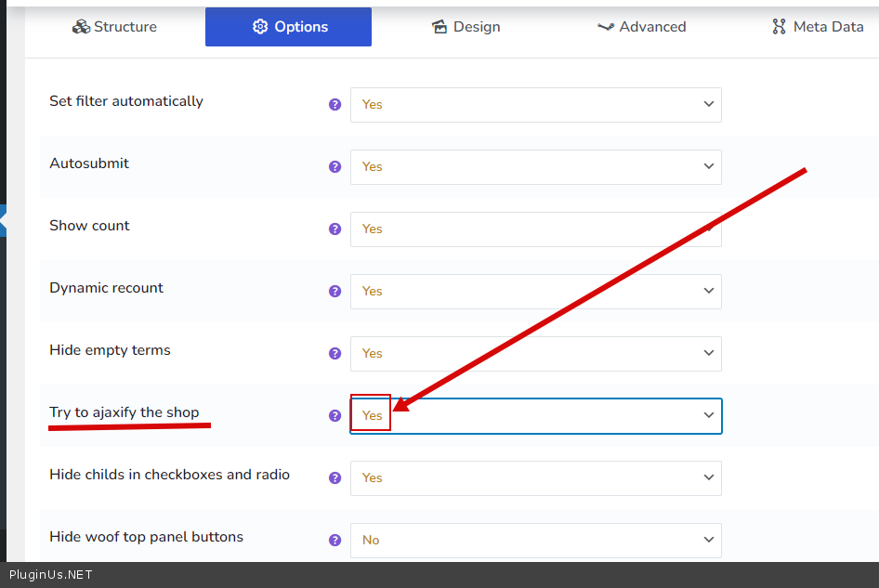
Task: Click help icon for Set filter automatically
Action: click(x=335, y=105)
